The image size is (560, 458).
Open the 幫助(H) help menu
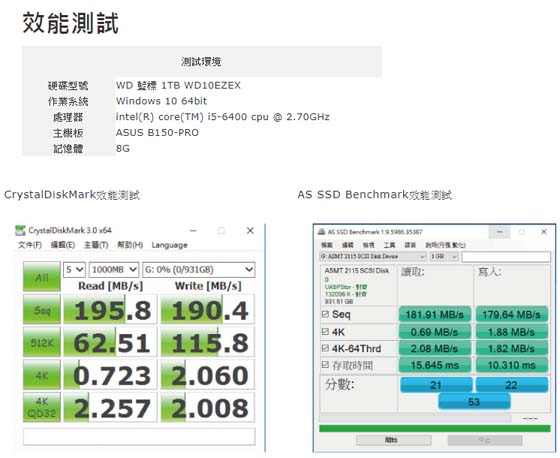pyautogui.click(x=130, y=245)
